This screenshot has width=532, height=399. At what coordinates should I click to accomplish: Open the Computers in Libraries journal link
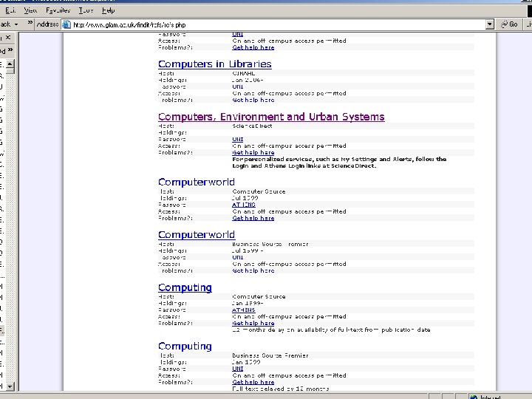coord(215,64)
